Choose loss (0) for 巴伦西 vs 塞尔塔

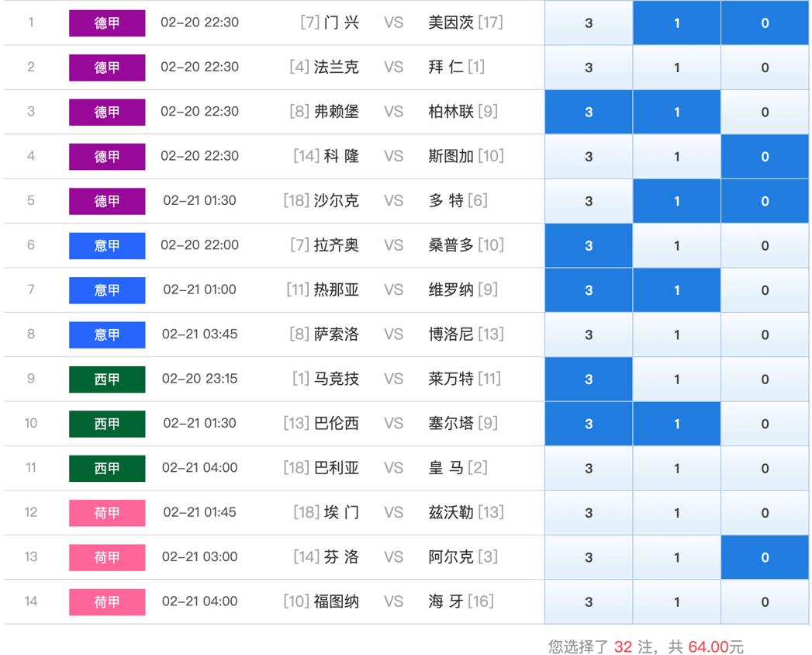click(765, 424)
